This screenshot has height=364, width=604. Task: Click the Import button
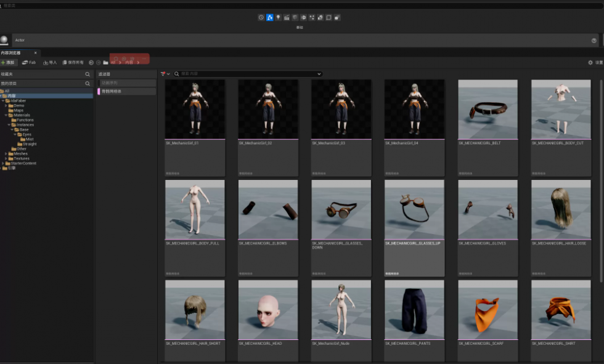[50, 62]
